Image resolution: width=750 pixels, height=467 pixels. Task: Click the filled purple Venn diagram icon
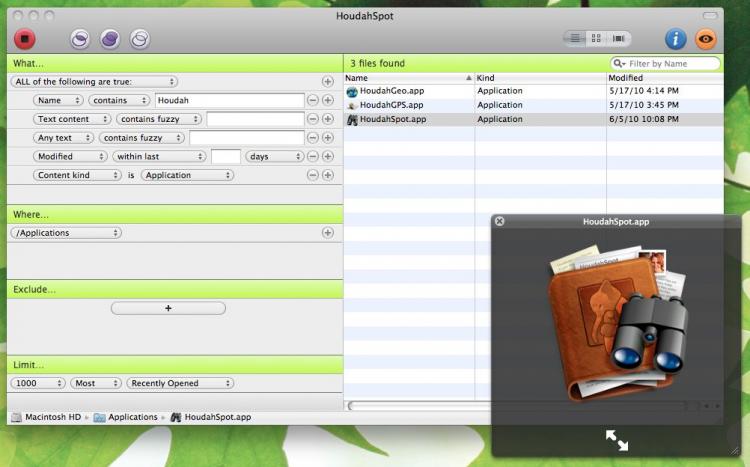[x=110, y=39]
